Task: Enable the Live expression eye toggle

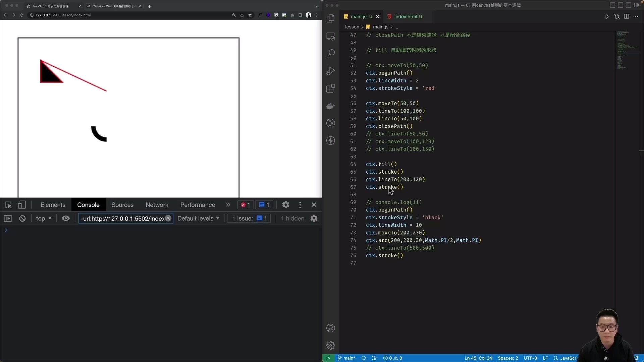Action: 66,218
